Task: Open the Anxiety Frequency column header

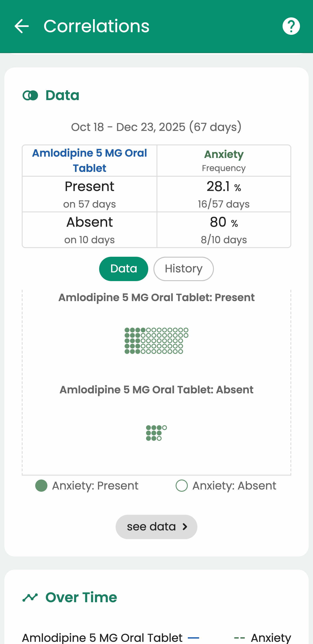Action: 224,161
